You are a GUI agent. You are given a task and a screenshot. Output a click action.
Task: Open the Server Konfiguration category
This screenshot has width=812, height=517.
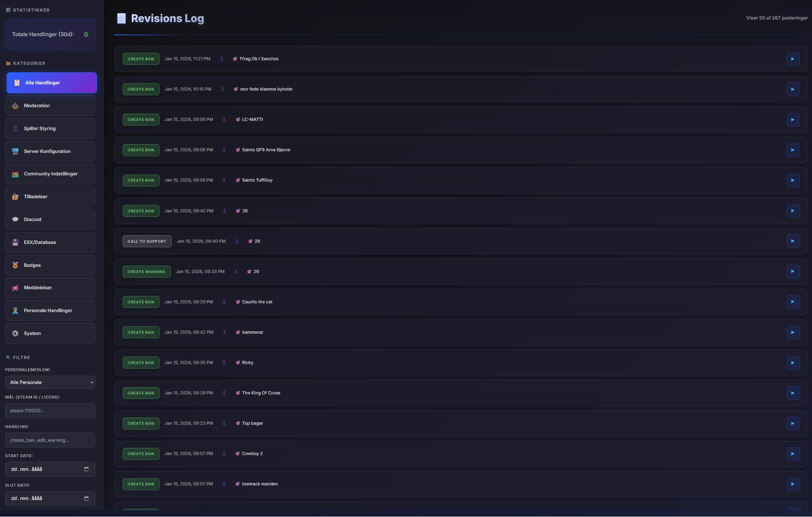[x=50, y=151]
